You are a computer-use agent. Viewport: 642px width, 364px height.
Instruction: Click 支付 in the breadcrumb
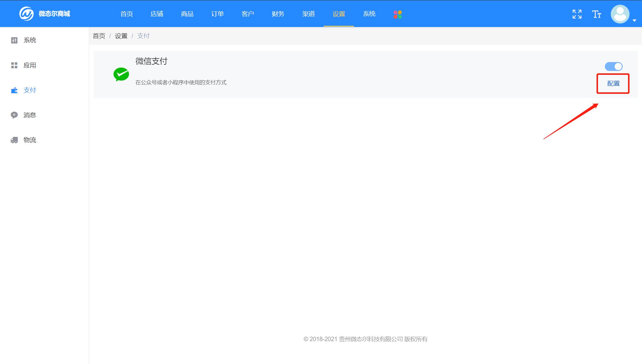[x=143, y=36]
